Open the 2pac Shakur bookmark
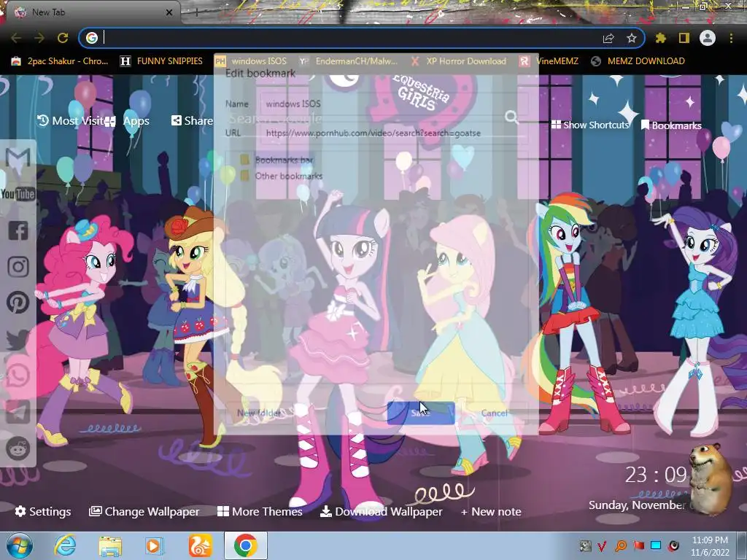 [x=60, y=61]
